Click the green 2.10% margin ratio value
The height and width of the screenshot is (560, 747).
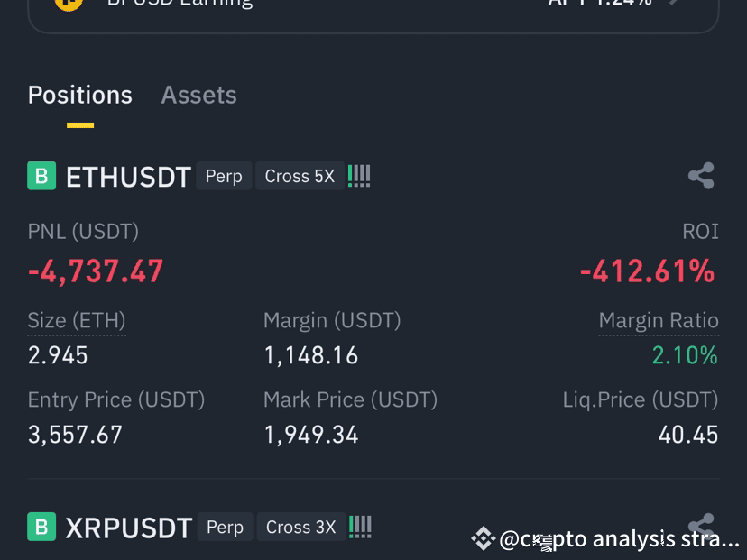click(686, 355)
